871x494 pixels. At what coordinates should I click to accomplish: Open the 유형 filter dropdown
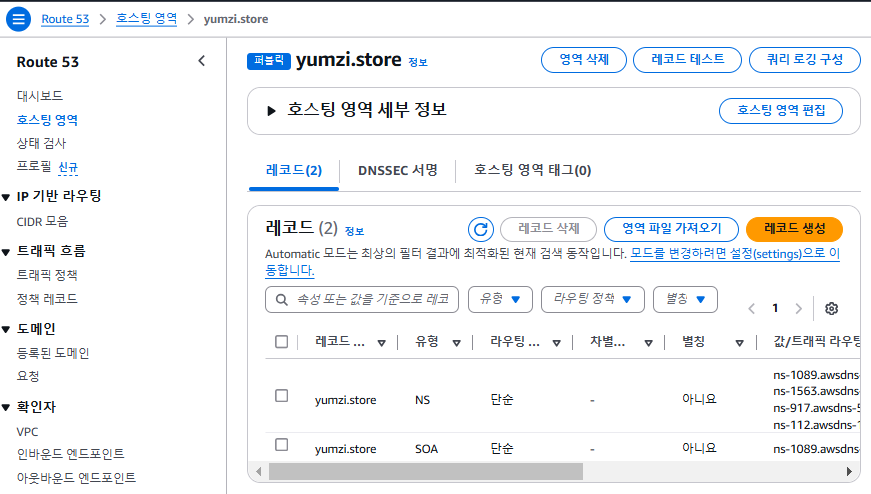(x=500, y=300)
